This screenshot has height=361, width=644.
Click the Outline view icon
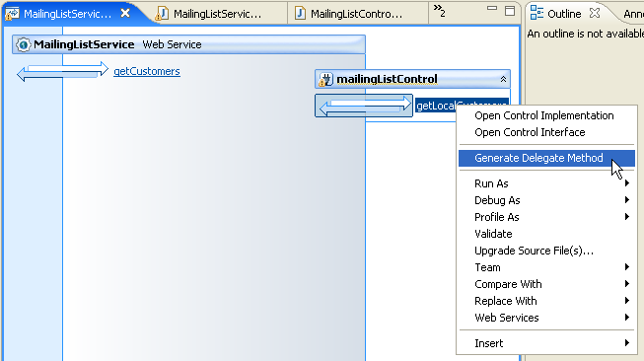537,13
